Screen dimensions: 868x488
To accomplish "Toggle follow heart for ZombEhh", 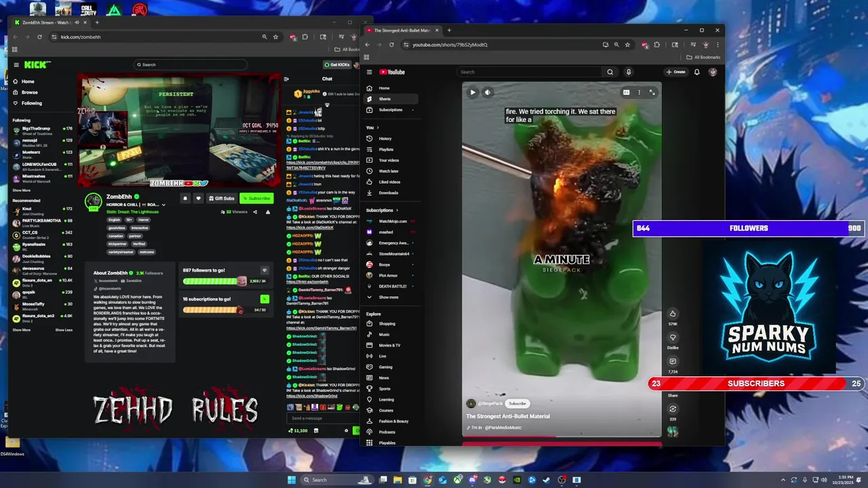I will click(198, 199).
